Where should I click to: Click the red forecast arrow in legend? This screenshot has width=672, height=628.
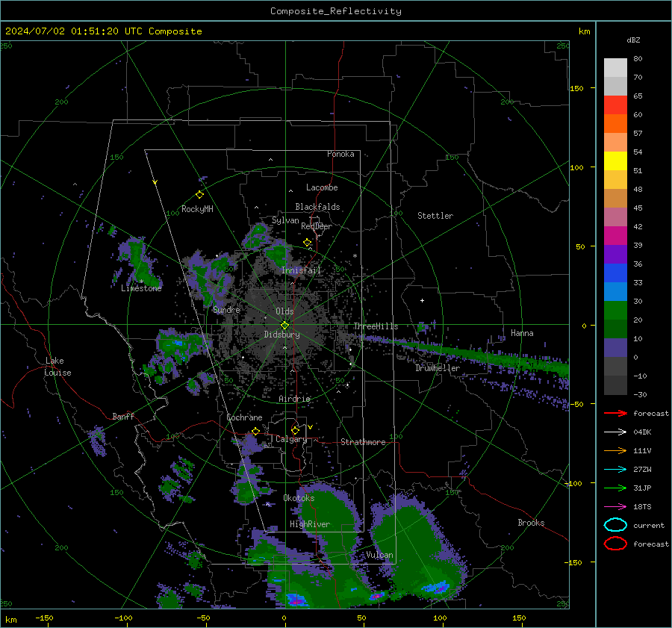615,413
